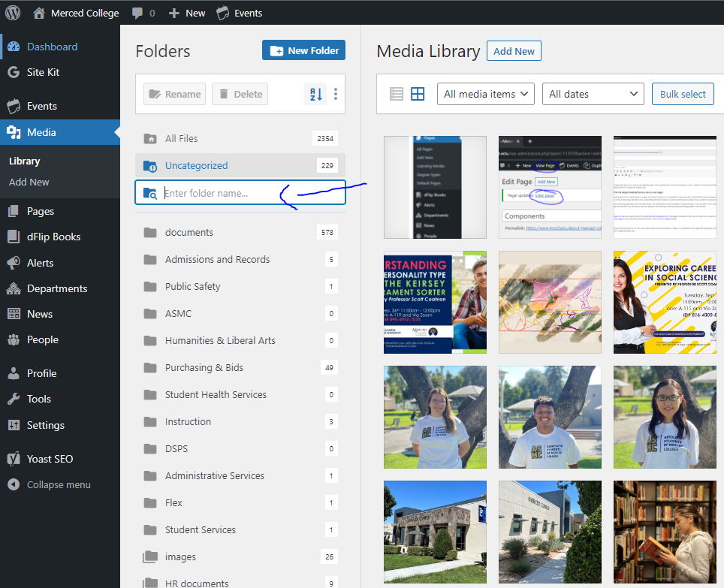Open the HR documents folder
This screenshot has height=588, width=724.
[x=240, y=583]
